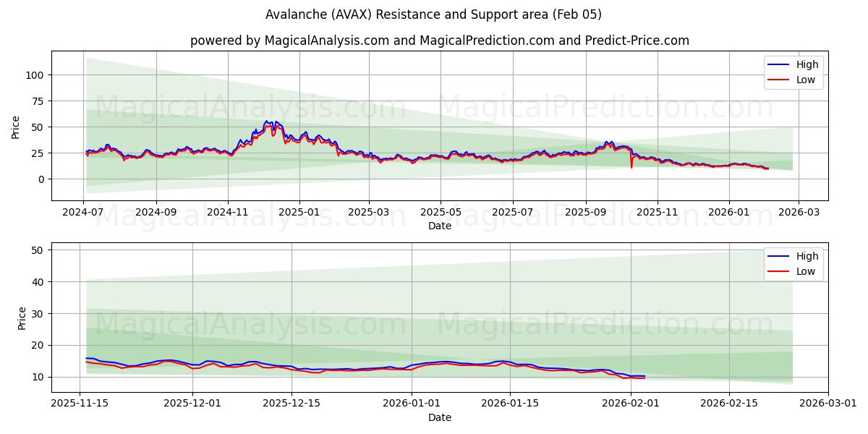Expand the top chart legend box

(793, 72)
